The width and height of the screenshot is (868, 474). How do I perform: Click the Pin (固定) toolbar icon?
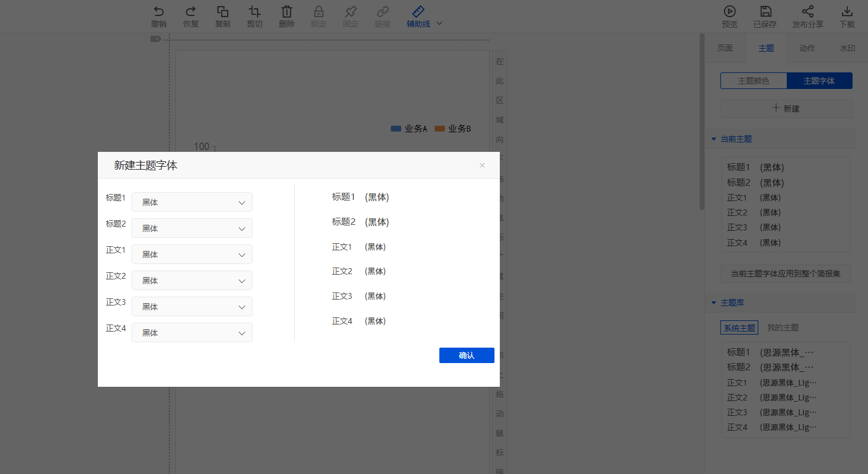pyautogui.click(x=350, y=11)
